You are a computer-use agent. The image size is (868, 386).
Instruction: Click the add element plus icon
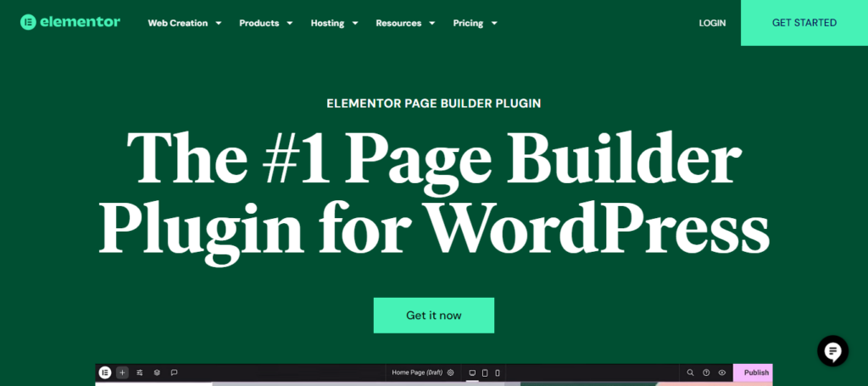pos(122,372)
